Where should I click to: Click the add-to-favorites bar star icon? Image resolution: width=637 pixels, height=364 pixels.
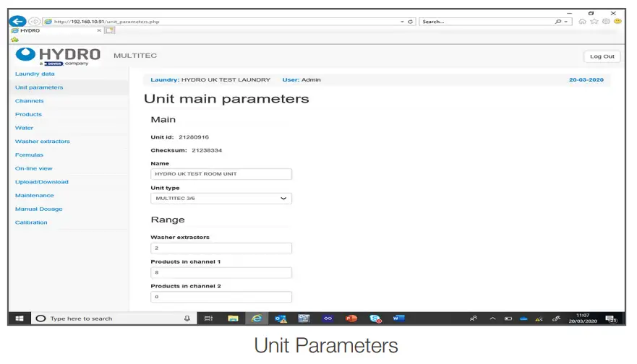(x=15, y=40)
